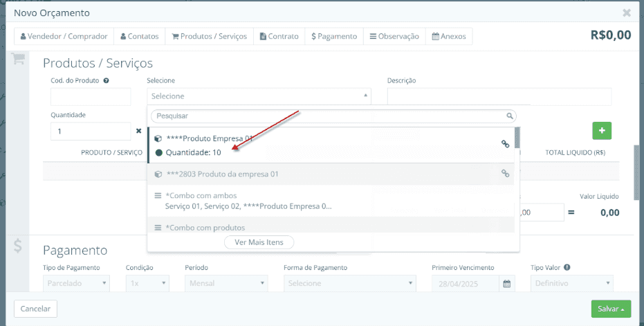Switch to the Pagamento tab

(334, 36)
